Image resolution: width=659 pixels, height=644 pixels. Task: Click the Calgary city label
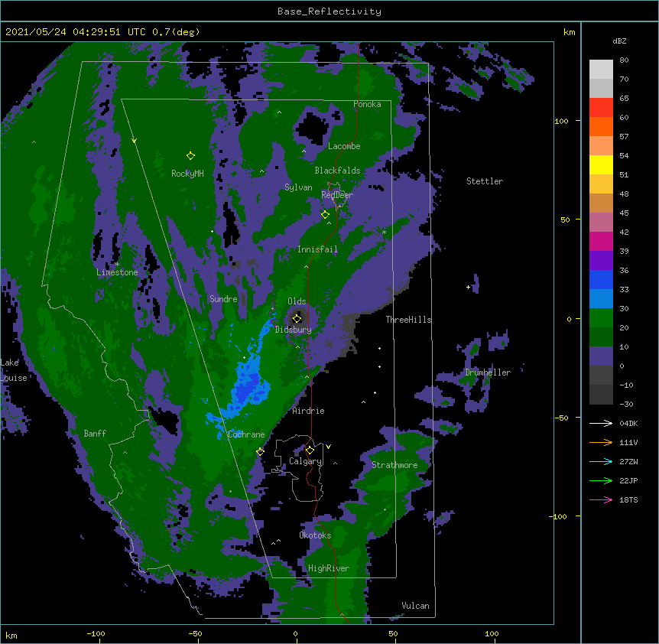point(305,461)
